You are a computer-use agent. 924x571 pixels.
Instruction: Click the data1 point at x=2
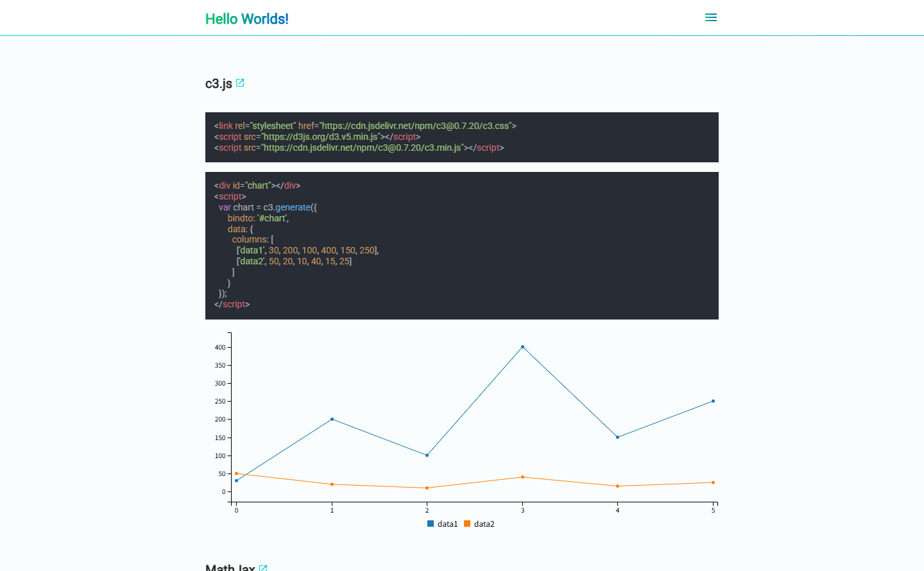click(x=427, y=456)
